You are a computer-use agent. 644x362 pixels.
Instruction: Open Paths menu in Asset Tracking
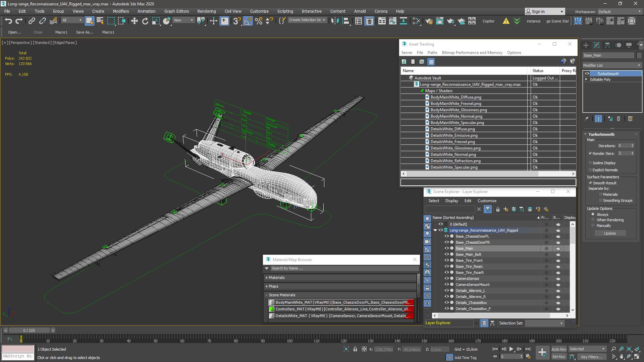(x=432, y=53)
